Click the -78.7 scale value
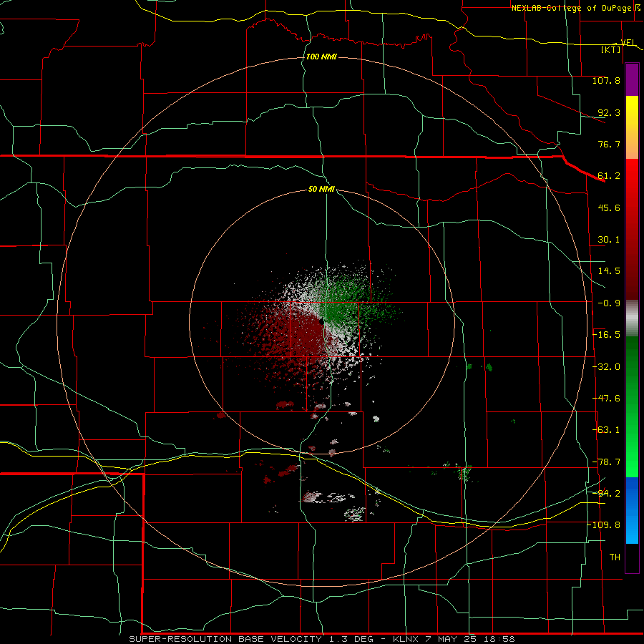The width and height of the screenshot is (644, 644). [x=606, y=462]
